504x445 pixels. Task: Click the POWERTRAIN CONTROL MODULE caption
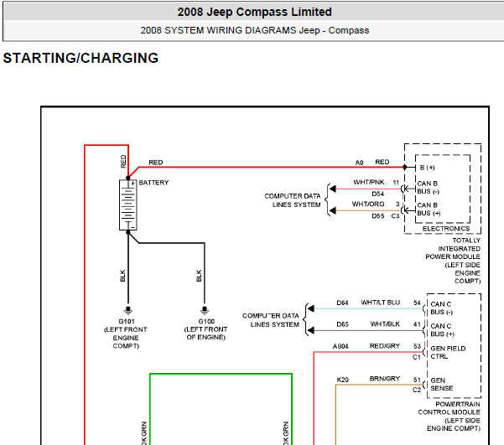(449, 416)
